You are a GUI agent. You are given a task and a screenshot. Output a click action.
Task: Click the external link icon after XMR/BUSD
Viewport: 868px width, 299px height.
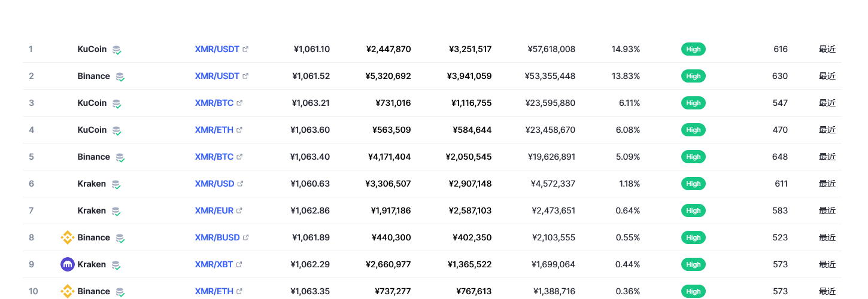tap(245, 237)
